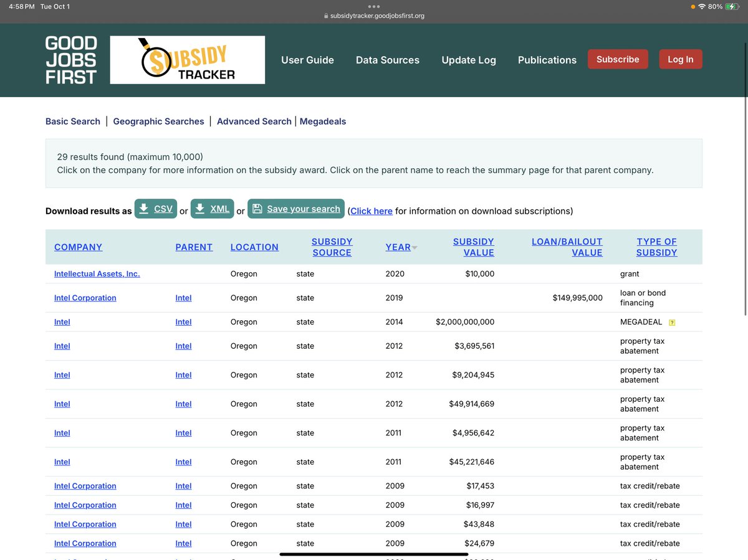Open Intellectual Assets, Inc. company link
Viewport: 748px width, 560px height.
[97, 273]
